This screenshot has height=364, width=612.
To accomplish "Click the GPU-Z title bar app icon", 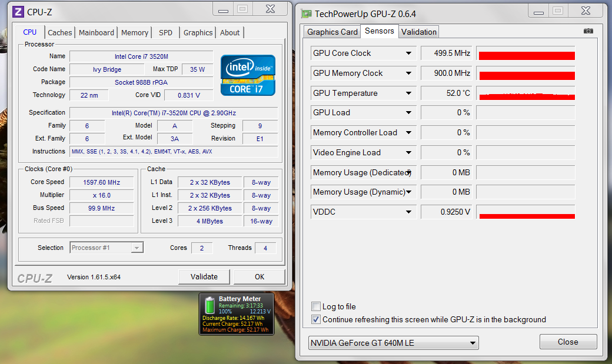I will click(x=307, y=14).
